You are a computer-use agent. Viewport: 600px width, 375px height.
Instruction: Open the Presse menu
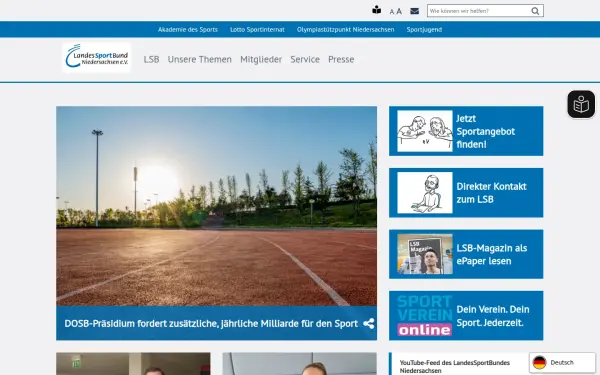click(341, 59)
